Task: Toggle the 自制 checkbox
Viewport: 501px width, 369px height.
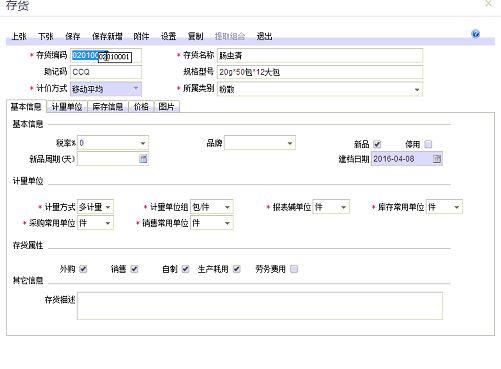Action: pyautogui.click(x=185, y=269)
